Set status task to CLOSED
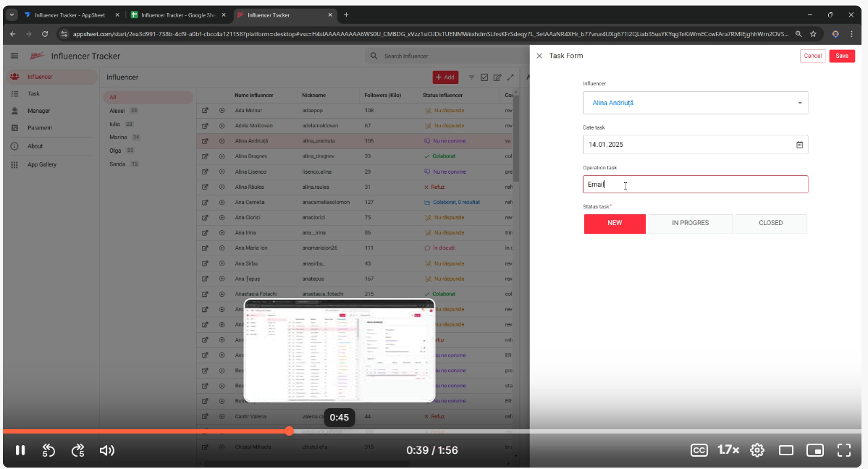 [x=770, y=223]
